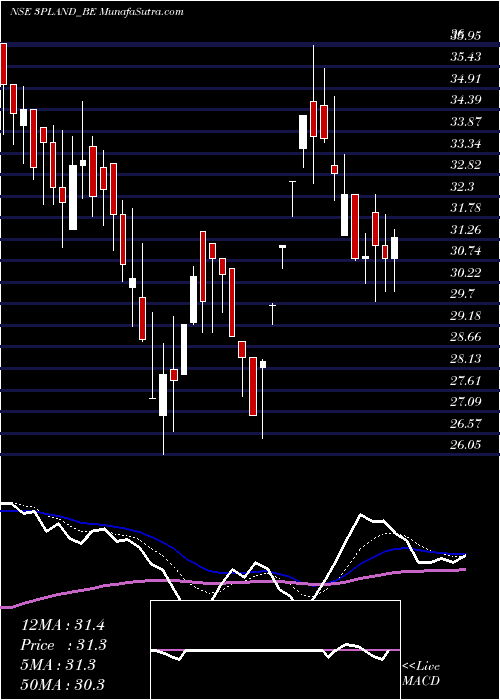Select the 27.09 price axis label

pyautogui.click(x=466, y=402)
